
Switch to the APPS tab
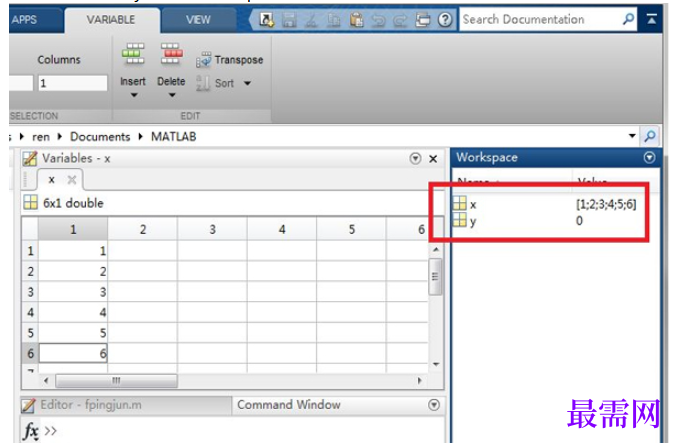[25, 20]
